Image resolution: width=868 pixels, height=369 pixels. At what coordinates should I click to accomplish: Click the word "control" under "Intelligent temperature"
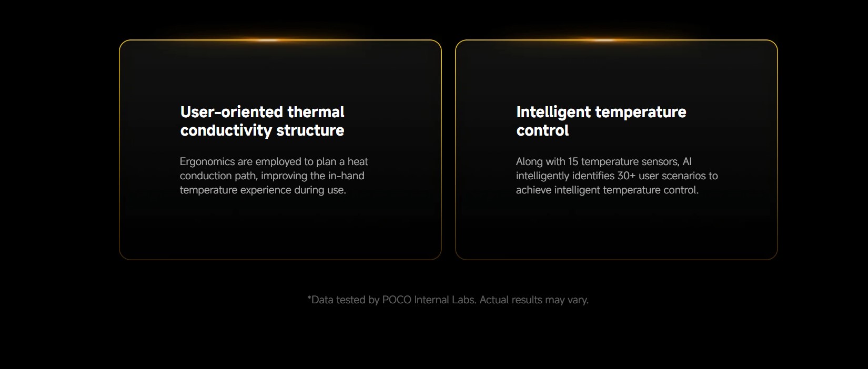pyautogui.click(x=542, y=130)
